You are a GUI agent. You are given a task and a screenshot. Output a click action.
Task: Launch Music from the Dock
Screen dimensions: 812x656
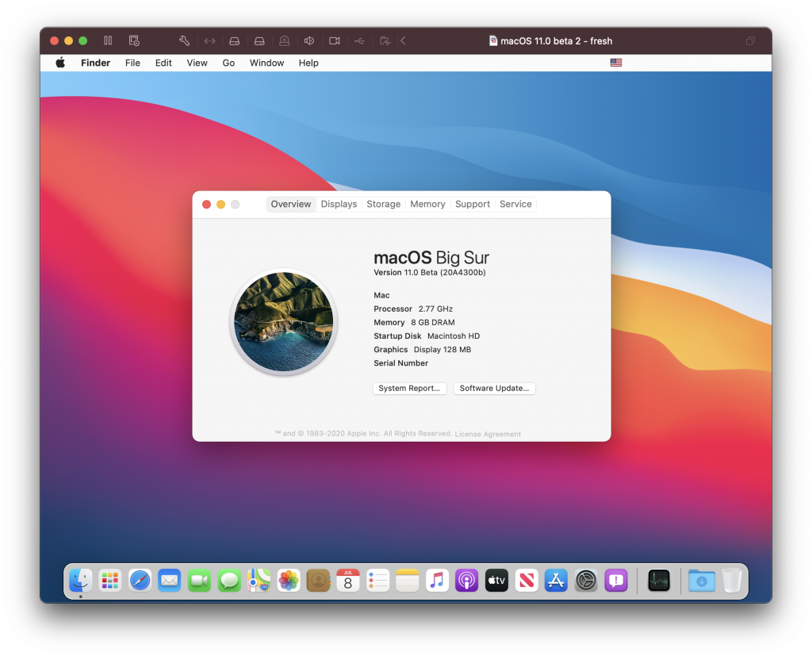pos(437,581)
